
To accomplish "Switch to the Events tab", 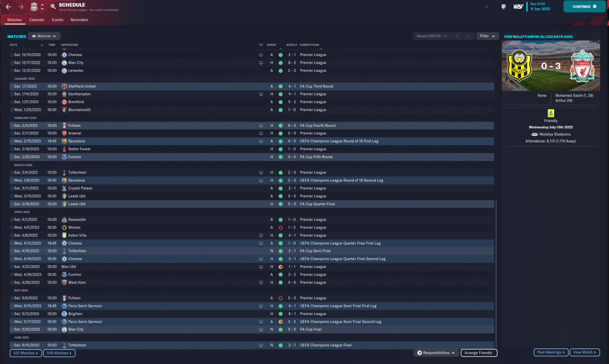I will 58,20.
